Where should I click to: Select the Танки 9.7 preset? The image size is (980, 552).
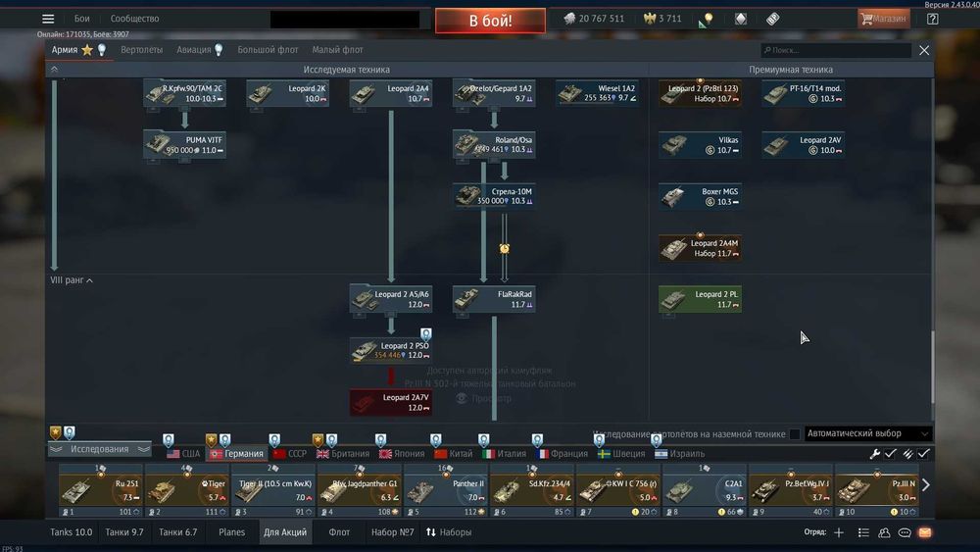[124, 532]
